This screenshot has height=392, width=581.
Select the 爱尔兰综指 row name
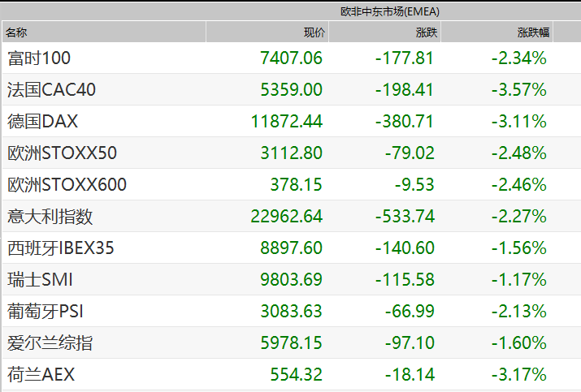[x=50, y=342]
